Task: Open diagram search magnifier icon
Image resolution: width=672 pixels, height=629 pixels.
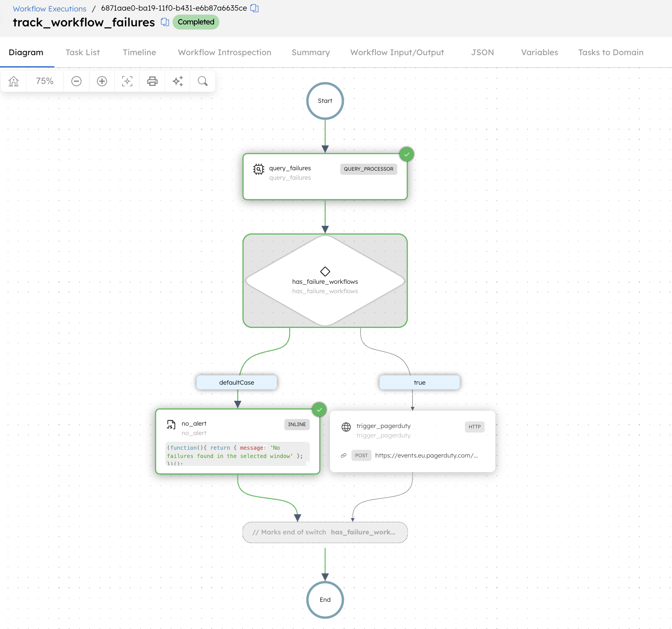Action: (203, 81)
